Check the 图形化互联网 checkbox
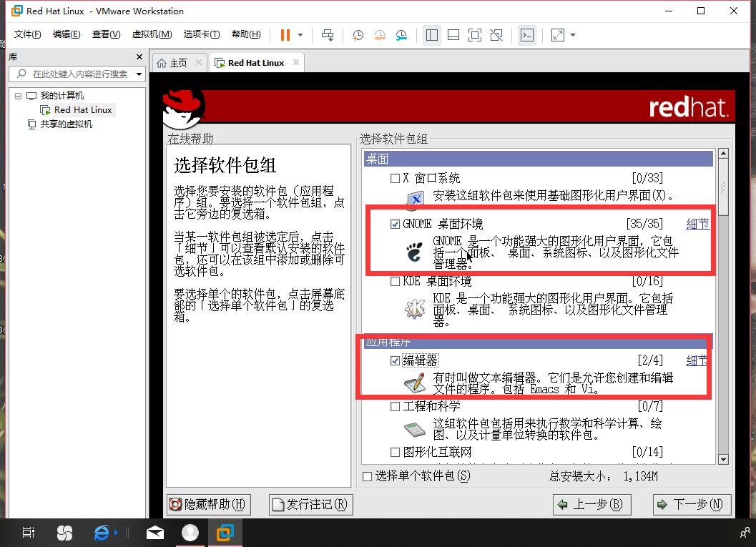The width and height of the screenshot is (756, 547). pyautogui.click(x=395, y=452)
